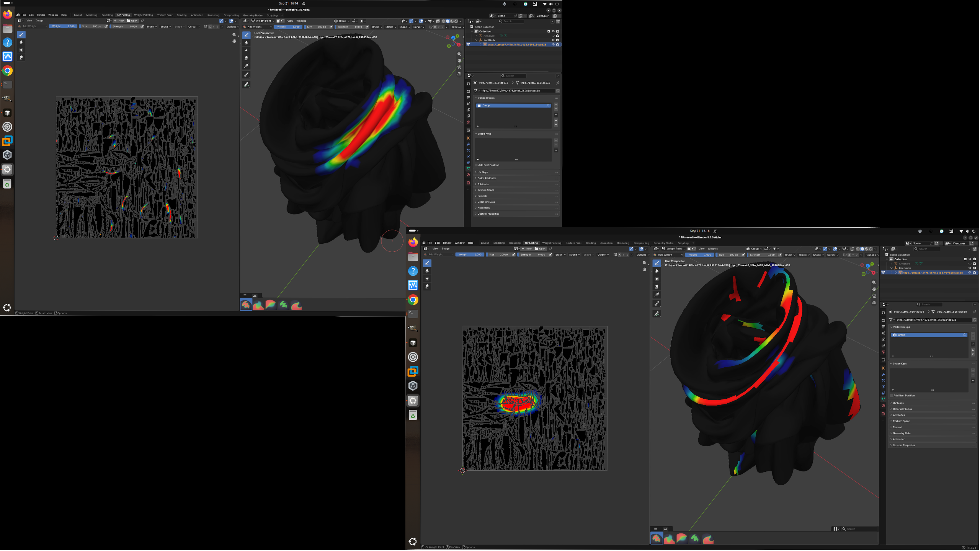
Task: Open Options dropdown in lower-right window UV editor header
Action: pyautogui.click(x=643, y=254)
